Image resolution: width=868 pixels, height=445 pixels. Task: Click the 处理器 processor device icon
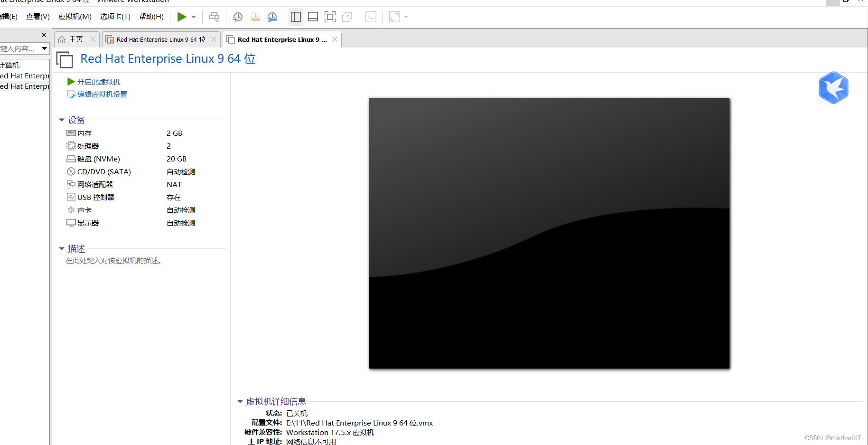click(71, 146)
